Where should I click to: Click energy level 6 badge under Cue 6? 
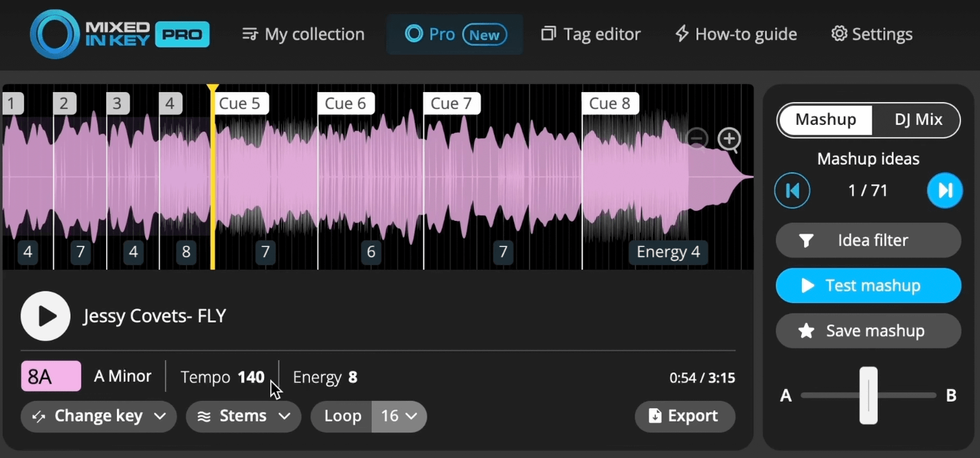(x=371, y=252)
